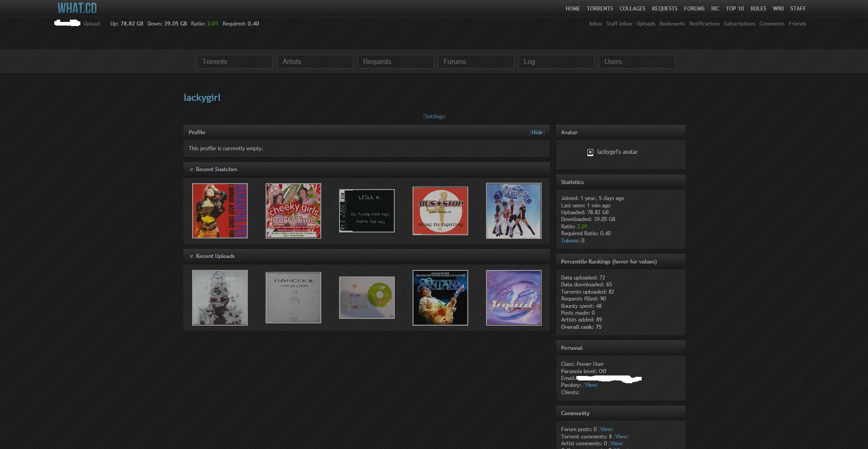
Task: Open the Bus Stop Kung Fu Fighting cover
Action: click(x=440, y=211)
